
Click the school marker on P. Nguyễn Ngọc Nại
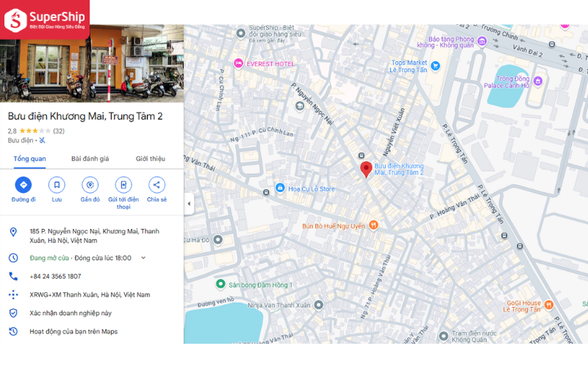coord(299,106)
